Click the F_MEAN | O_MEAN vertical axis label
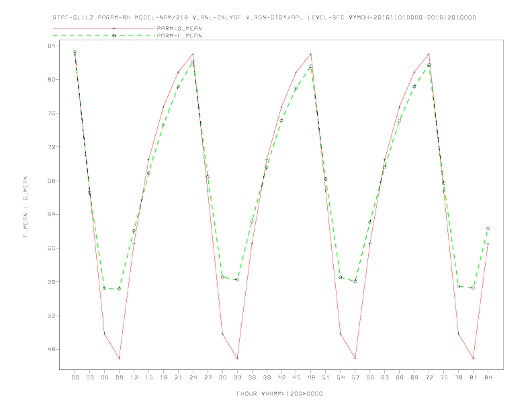Viewport: 532px width, 411px height. coord(26,207)
